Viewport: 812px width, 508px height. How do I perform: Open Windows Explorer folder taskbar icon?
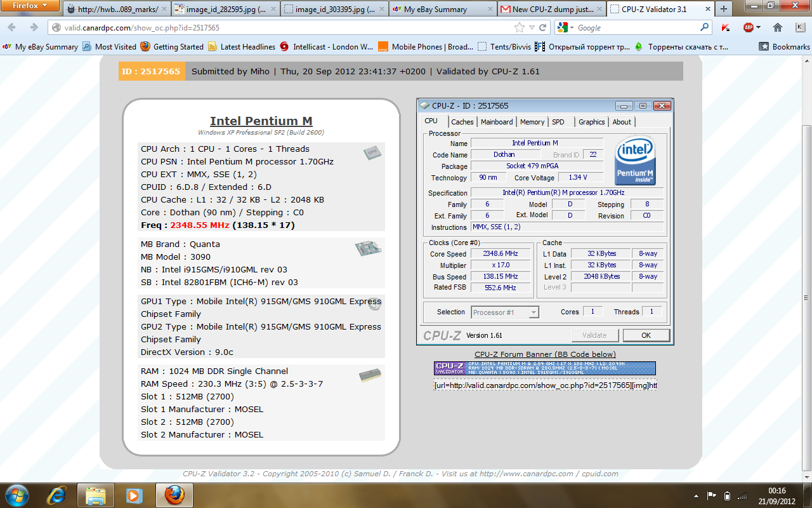(x=96, y=495)
